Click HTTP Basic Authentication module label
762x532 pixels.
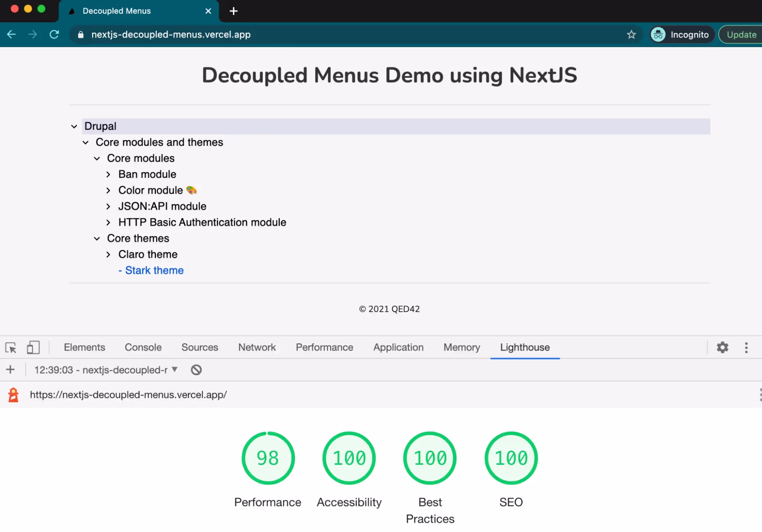[x=202, y=223]
